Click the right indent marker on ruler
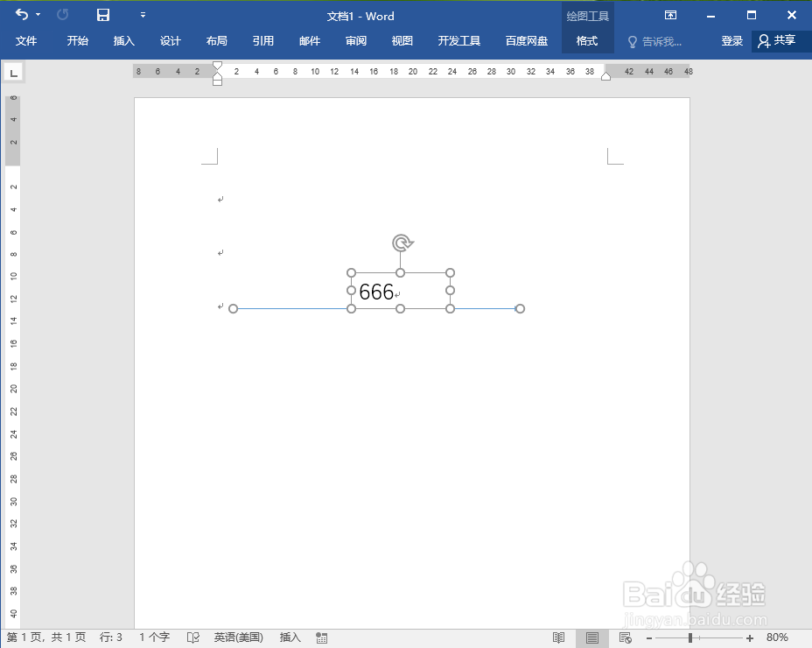Screen dimensions: 812x648 pyautogui.click(x=605, y=76)
